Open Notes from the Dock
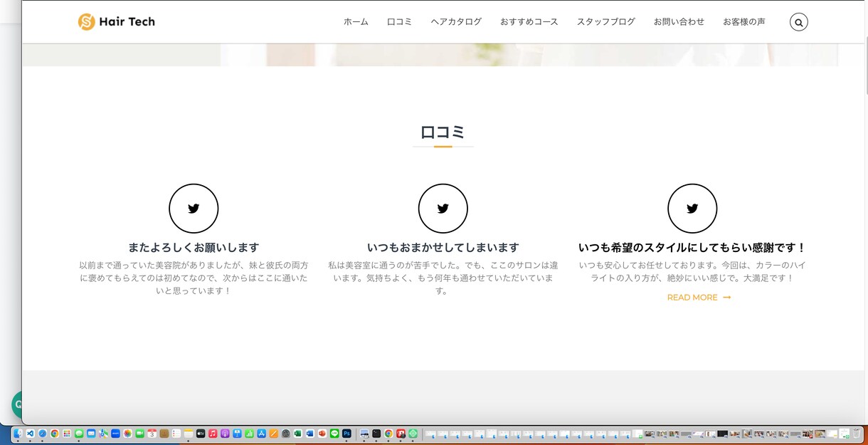 (188, 433)
